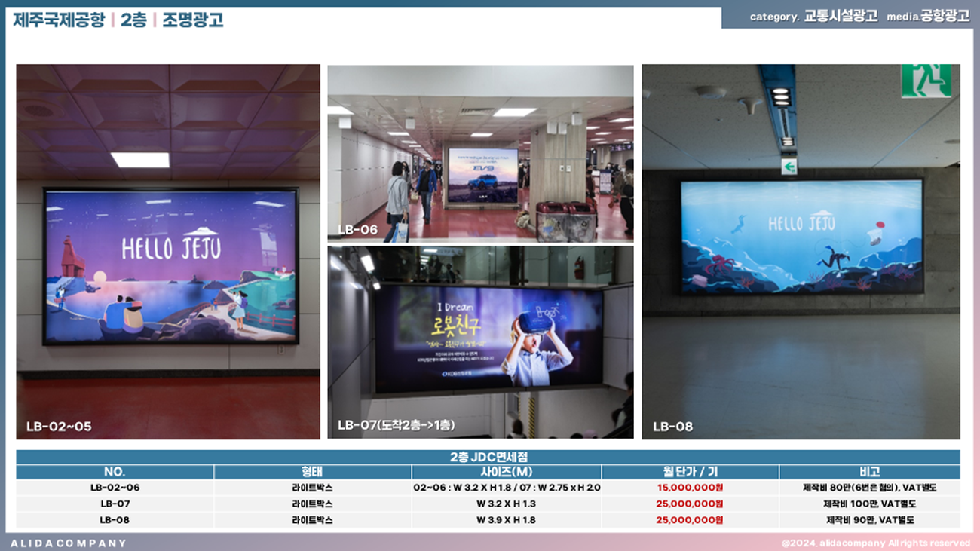980x551 pixels.
Task: Select the 2층 JDC면세점 table header
Action: pyautogui.click(x=488, y=457)
